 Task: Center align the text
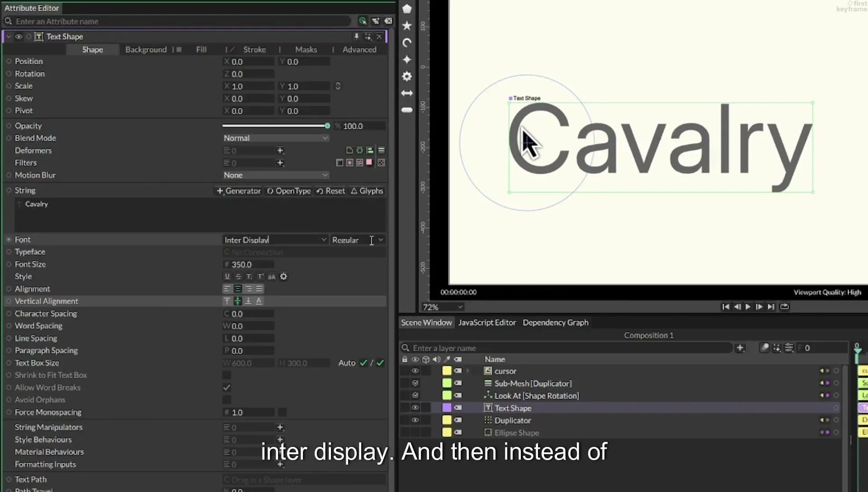click(x=238, y=289)
